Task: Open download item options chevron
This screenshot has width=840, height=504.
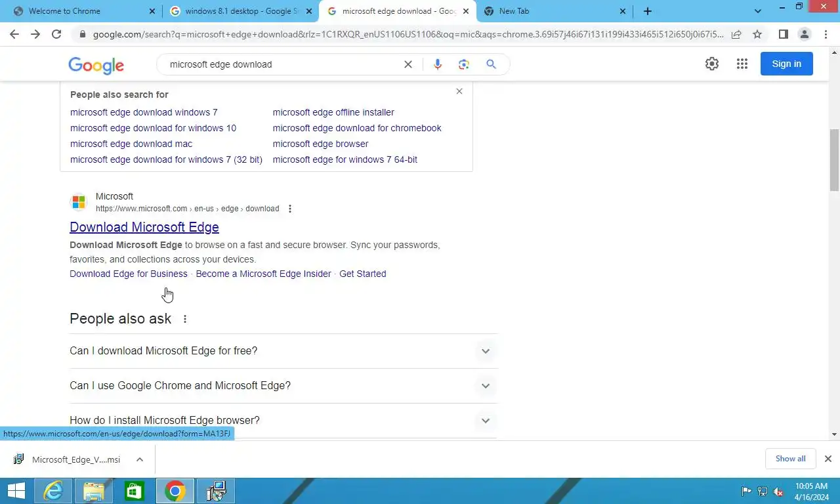Action: [x=140, y=459]
